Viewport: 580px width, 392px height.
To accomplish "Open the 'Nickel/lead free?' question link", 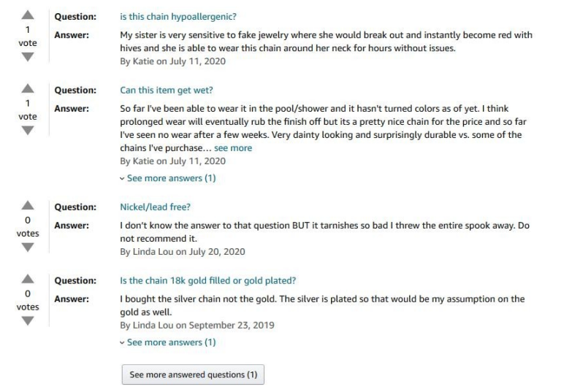I will (155, 207).
